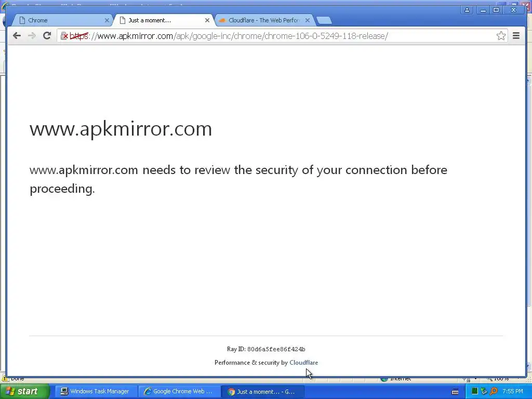Minimize the Chrome window

click(483, 10)
